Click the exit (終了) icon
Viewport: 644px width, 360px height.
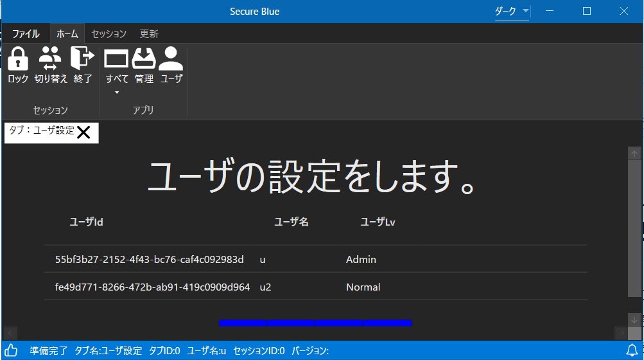[x=83, y=59]
